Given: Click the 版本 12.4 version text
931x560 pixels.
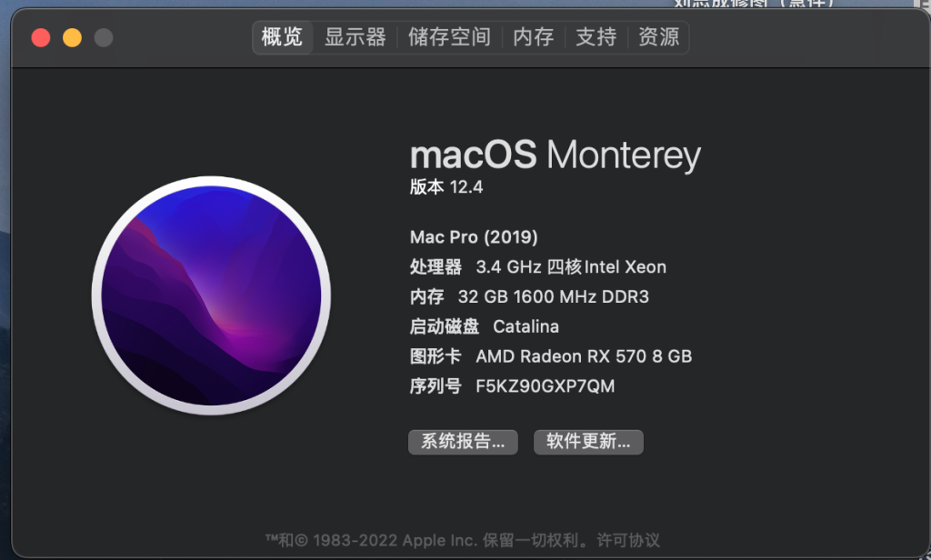Looking at the screenshot, I should [x=446, y=187].
